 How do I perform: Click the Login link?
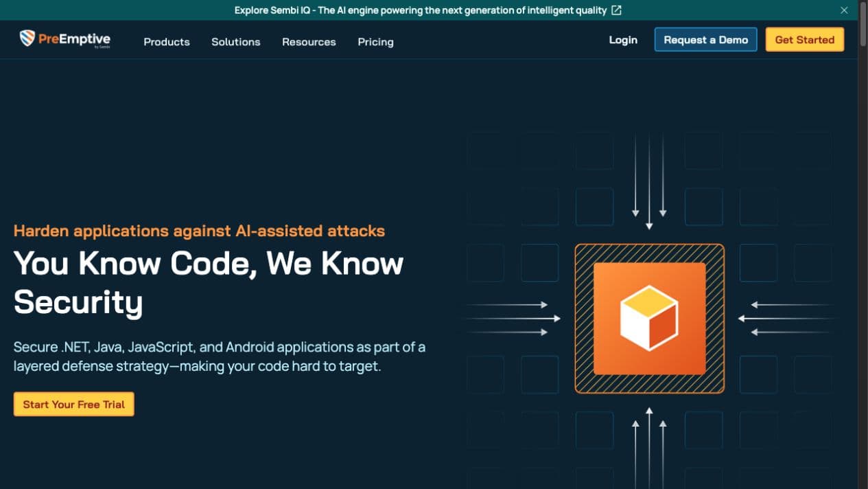tap(623, 40)
